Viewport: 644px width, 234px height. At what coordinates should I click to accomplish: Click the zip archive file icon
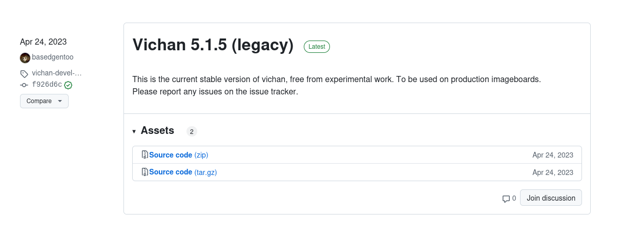[145, 155]
